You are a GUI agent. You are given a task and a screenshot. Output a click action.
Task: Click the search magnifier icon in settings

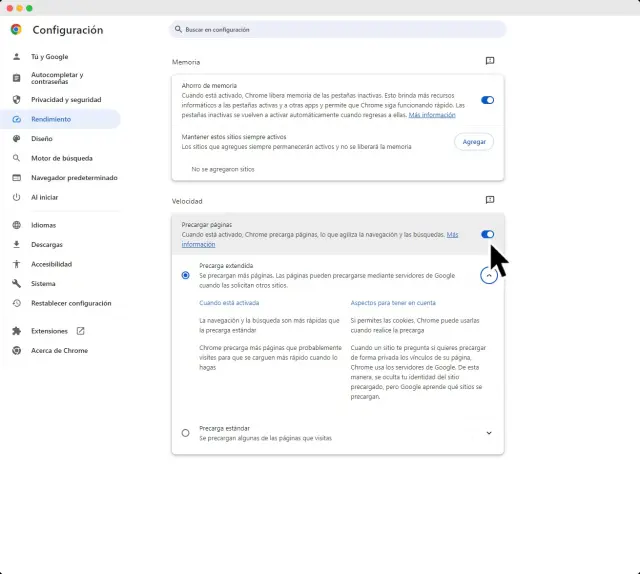178,30
